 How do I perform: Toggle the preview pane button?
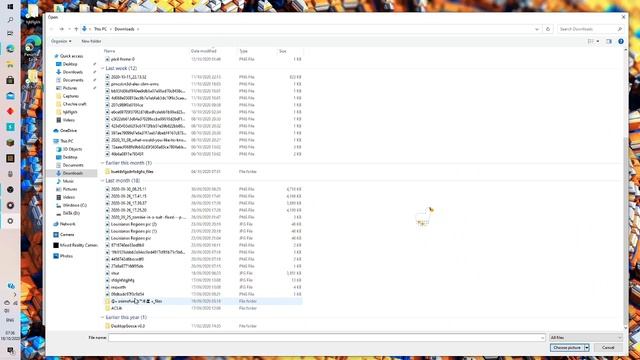coord(609,41)
